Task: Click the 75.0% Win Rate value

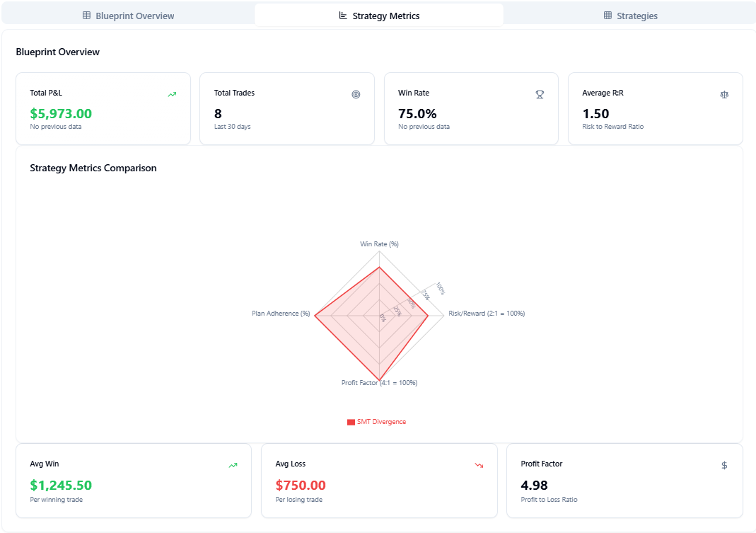Action: pos(417,113)
